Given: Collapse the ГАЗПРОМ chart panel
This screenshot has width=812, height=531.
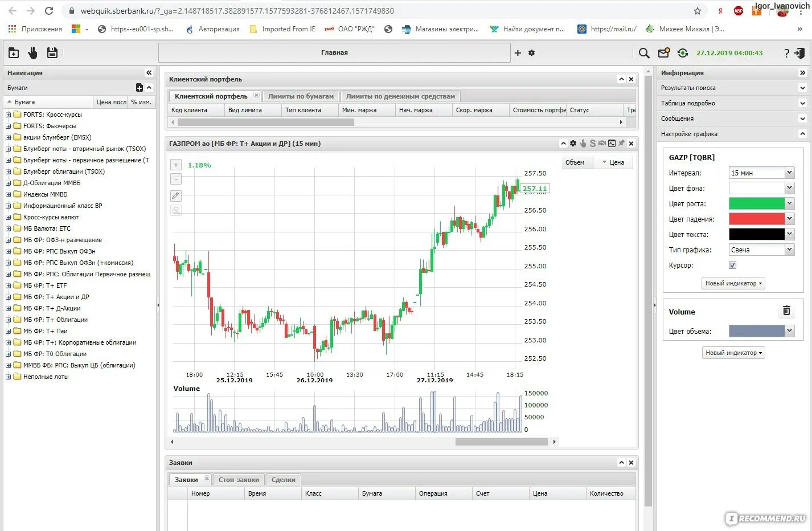Looking at the screenshot, I should click(x=563, y=144).
